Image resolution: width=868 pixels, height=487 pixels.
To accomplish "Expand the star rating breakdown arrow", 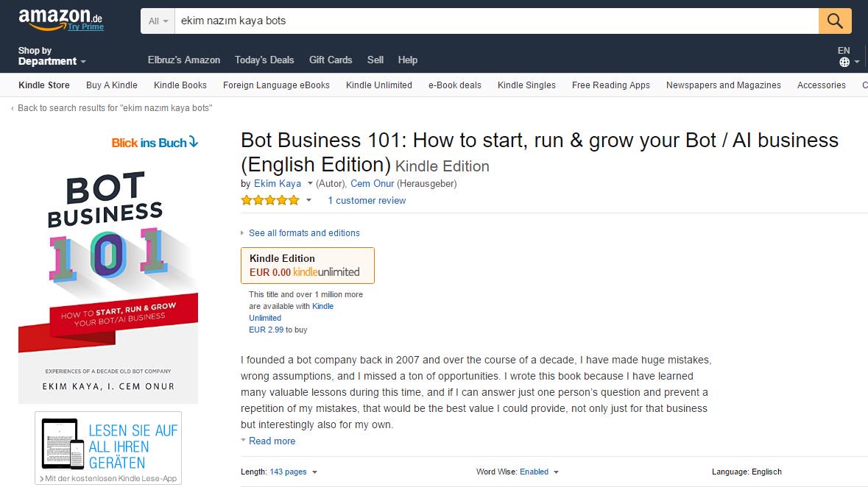I will 309,200.
